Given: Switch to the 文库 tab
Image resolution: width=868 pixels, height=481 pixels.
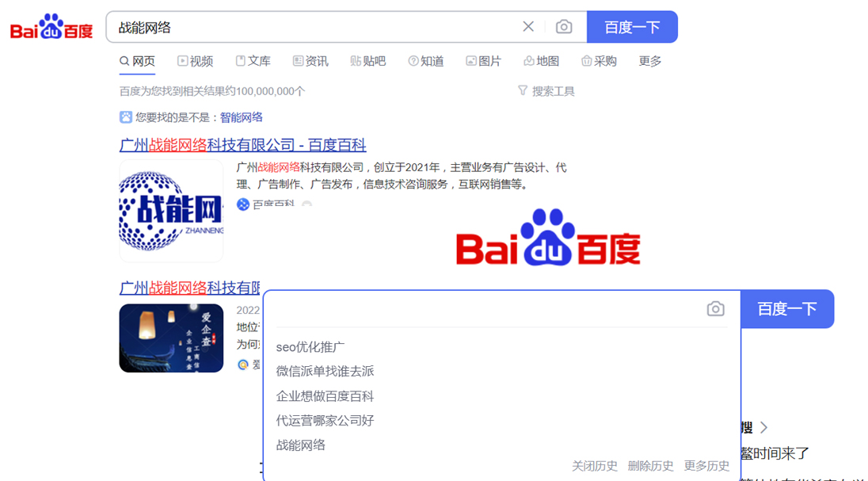Looking at the screenshot, I should (x=253, y=61).
